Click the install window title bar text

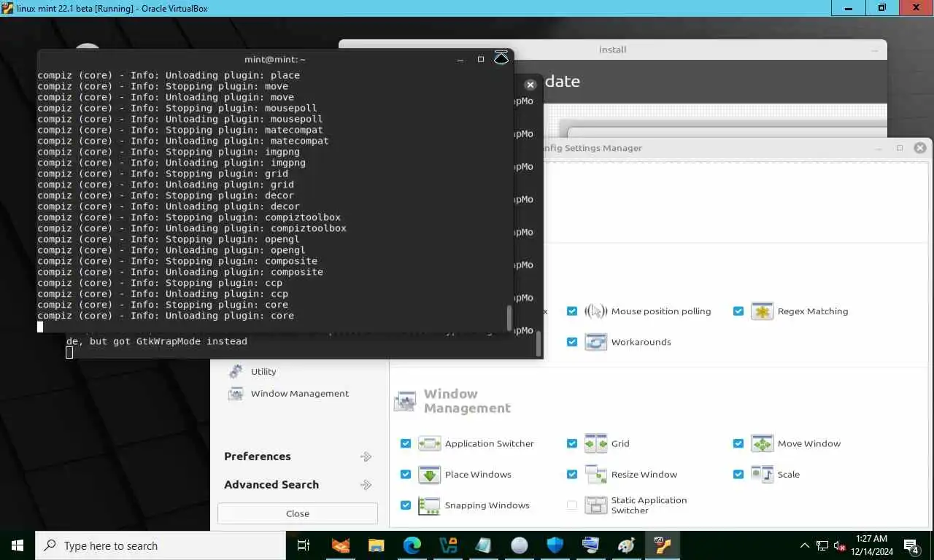(613, 50)
